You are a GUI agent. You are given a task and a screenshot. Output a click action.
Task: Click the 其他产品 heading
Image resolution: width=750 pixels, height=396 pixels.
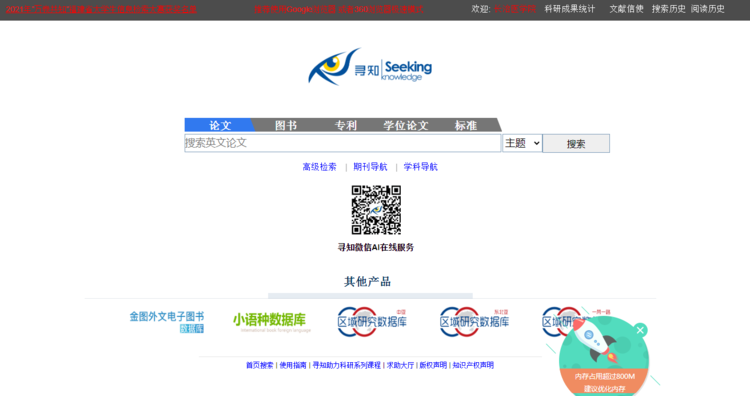click(367, 282)
